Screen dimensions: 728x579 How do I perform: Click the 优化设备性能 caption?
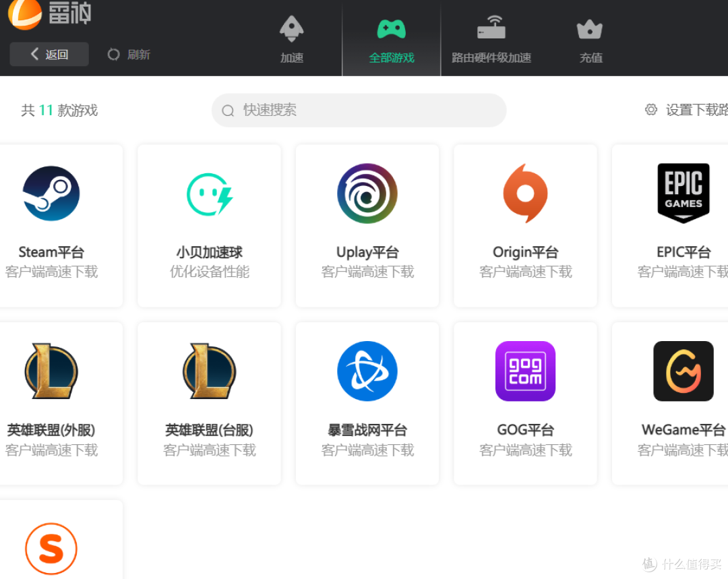[210, 272]
